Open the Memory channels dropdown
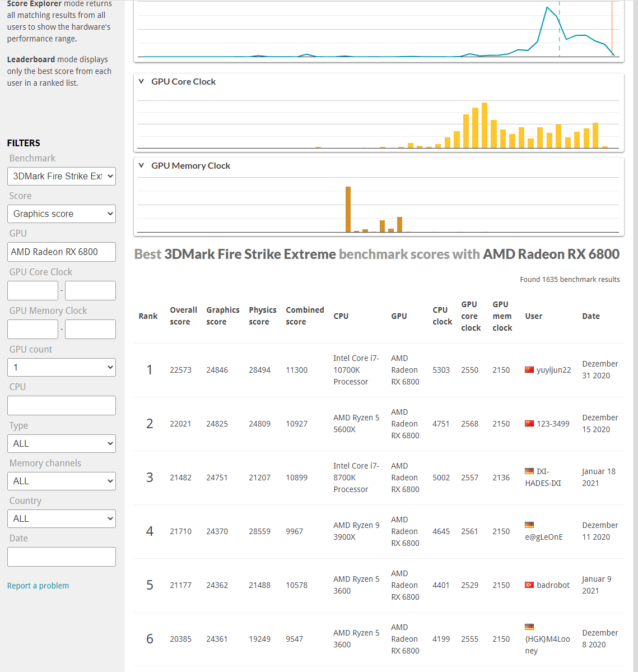 coord(62,481)
